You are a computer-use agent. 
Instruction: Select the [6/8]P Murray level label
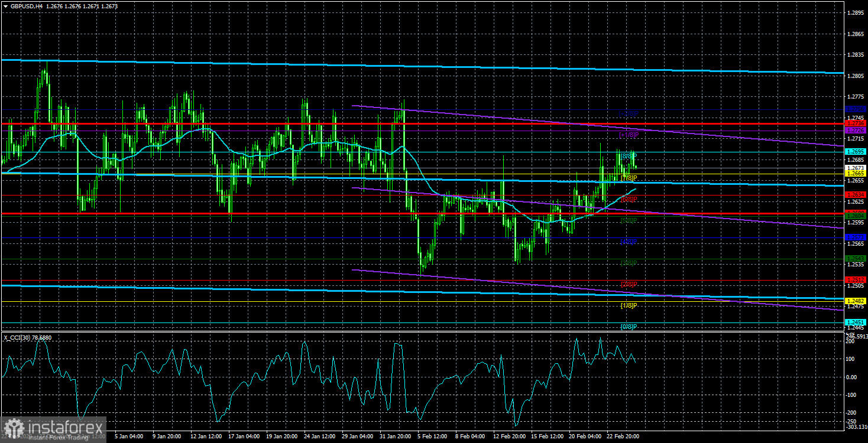click(x=629, y=199)
